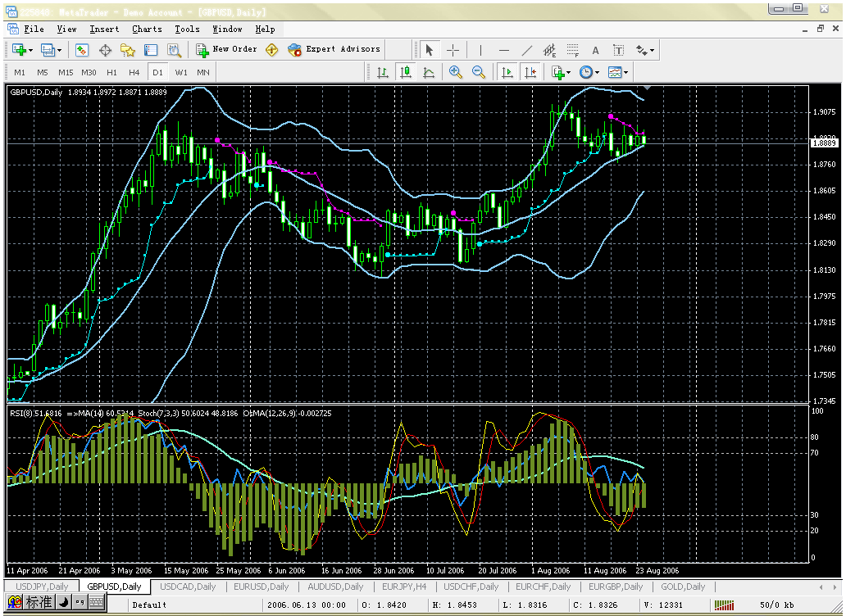Draw a trendline with the line tool

click(526, 50)
